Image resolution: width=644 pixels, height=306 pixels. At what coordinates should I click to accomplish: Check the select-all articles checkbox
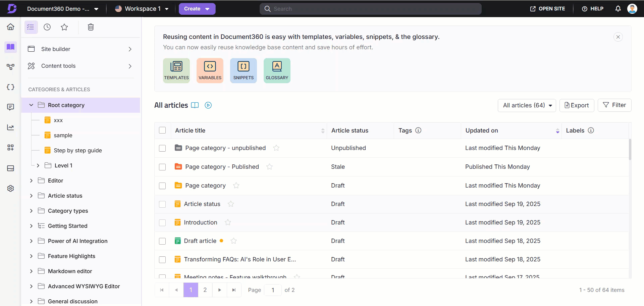point(162,131)
